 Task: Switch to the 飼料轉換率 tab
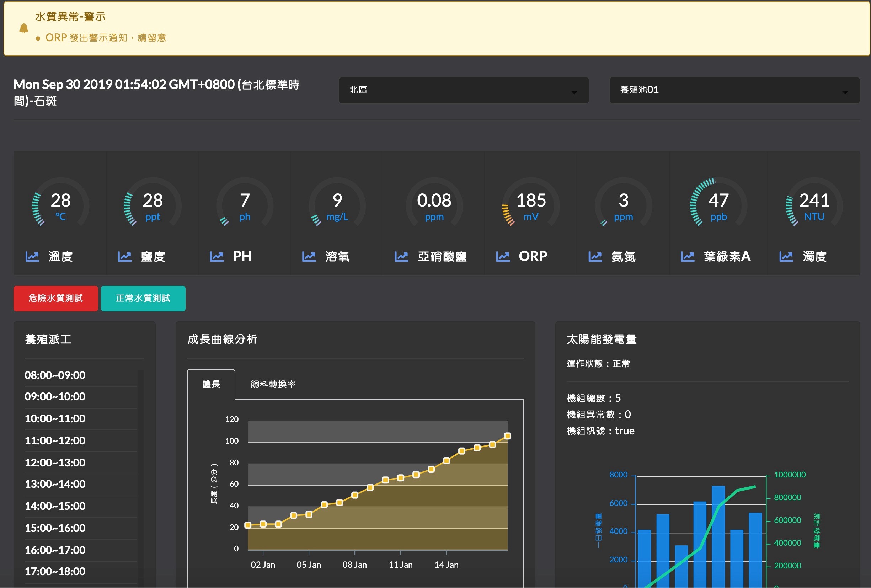point(273,384)
